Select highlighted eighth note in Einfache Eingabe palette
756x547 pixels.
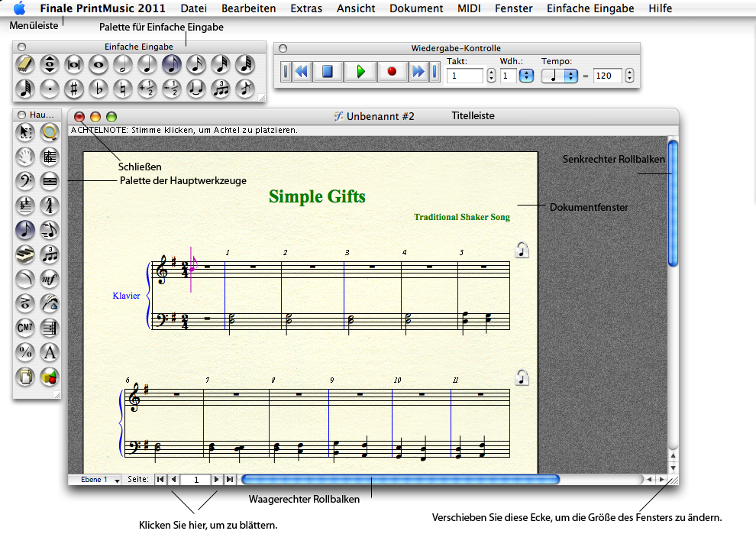click(x=172, y=65)
